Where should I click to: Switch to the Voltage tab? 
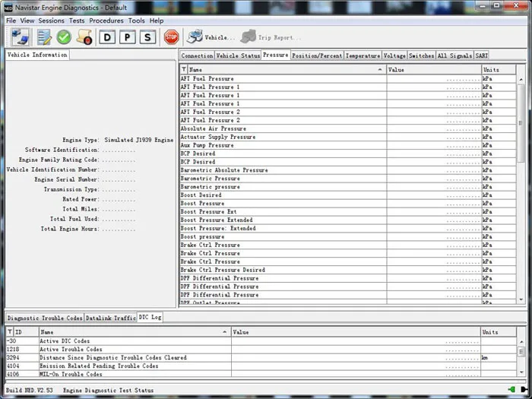point(394,55)
